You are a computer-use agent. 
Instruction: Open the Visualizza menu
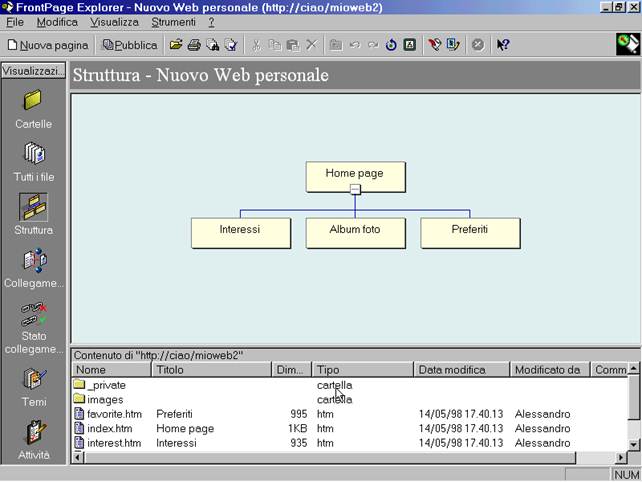coord(114,22)
